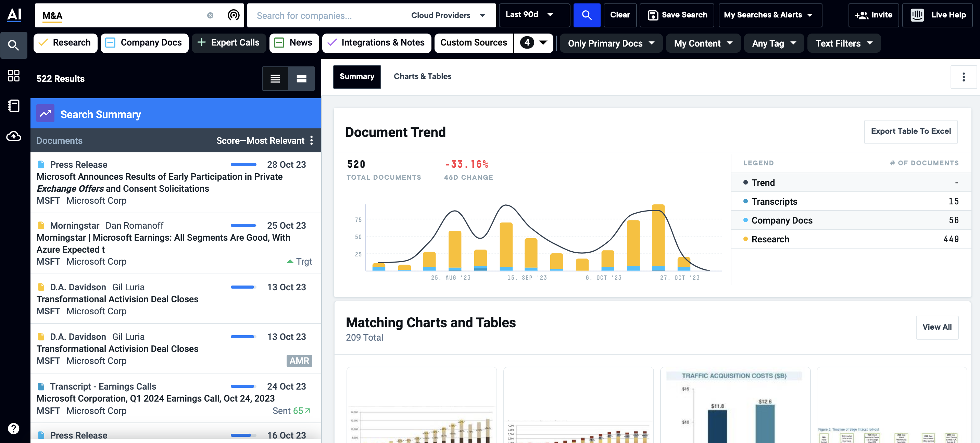Run search with the magnifier button
The width and height of the screenshot is (980, 443).
click(x=587, y=15)
